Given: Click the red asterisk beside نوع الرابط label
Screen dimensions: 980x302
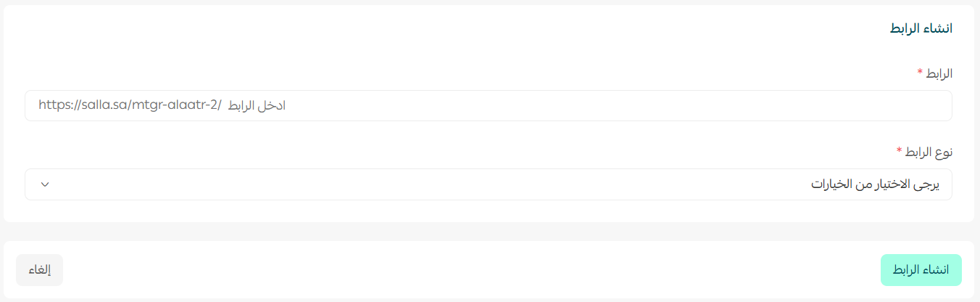Looking at the screenshot, I should [900, 151].
